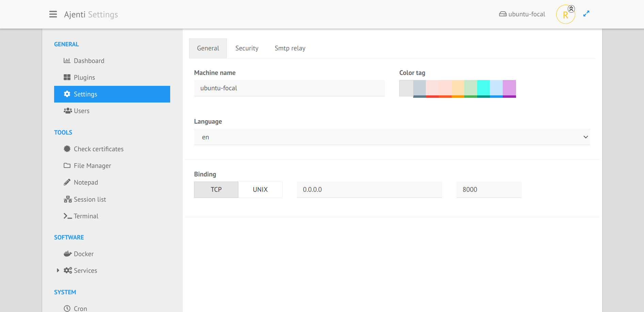Click the server drive icon beside ubuntu-focal

(x=503, y=14)
